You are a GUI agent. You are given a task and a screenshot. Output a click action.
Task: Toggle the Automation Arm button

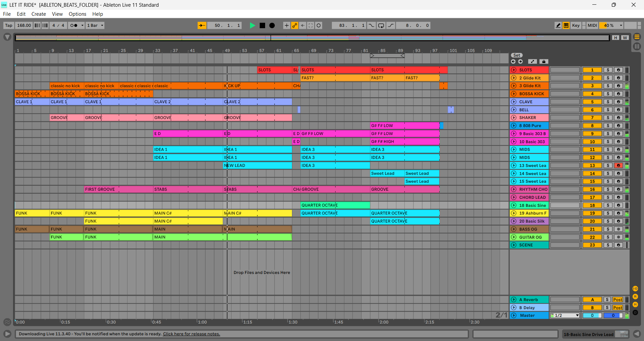pyautogui.click(x=295, y=25)
